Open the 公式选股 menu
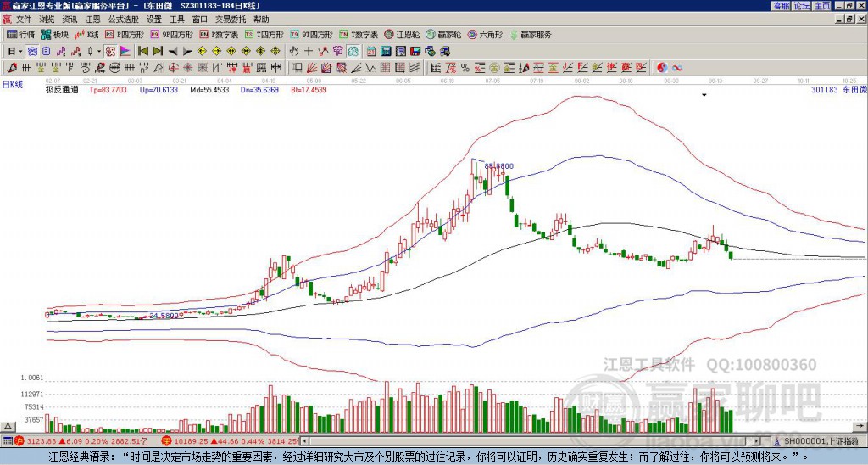Image resolution: width=868 pixels, height=465 pixels. point(124,20)
